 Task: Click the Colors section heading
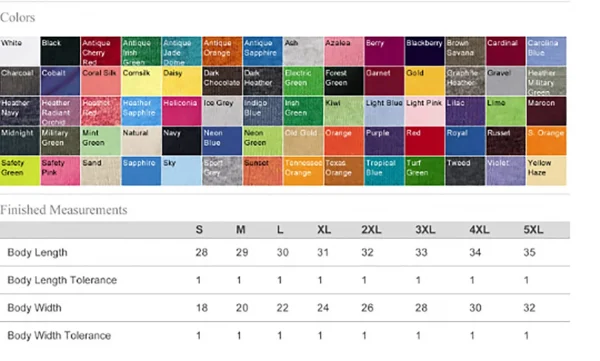[18, 18]
